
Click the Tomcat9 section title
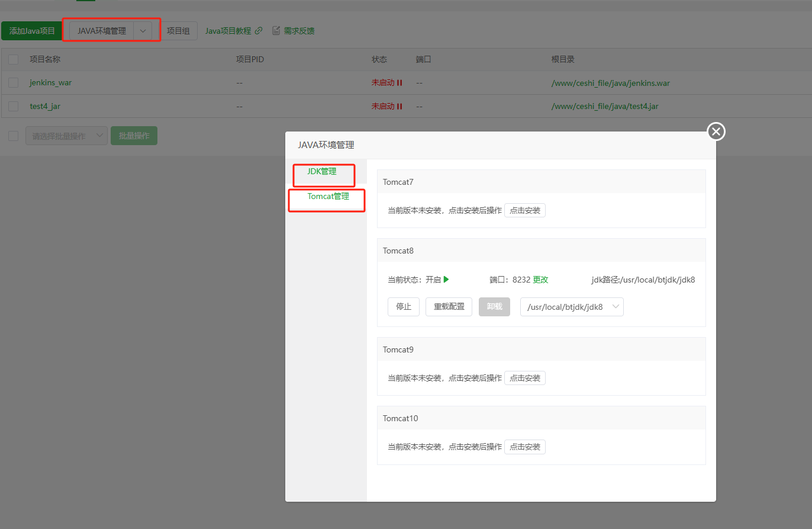tap(398, 350)
